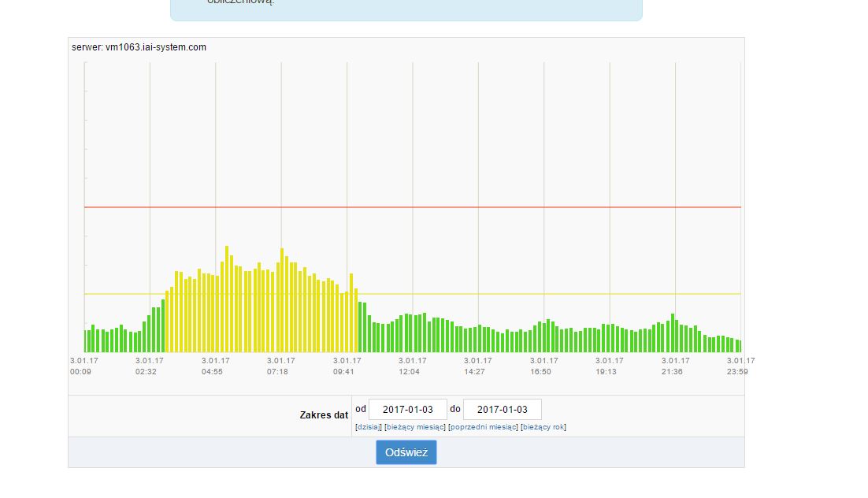Choose the bieżący miesiąc link
The width and height of the screenshot is (868, 498).
tap(415, 427)
